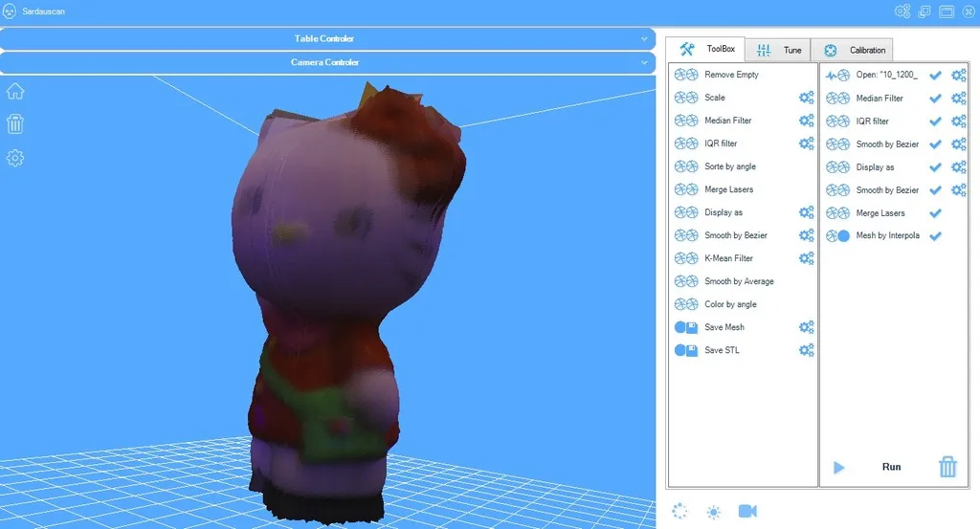
Task: Switch to the Calibration tab
Action: tap(853, 50)
